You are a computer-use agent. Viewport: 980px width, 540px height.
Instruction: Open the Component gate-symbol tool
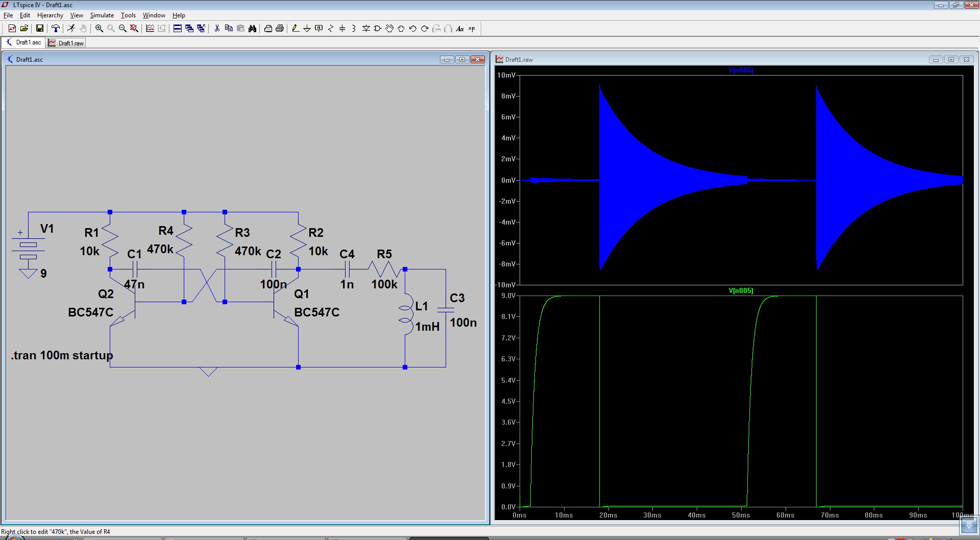click(378, 29)
